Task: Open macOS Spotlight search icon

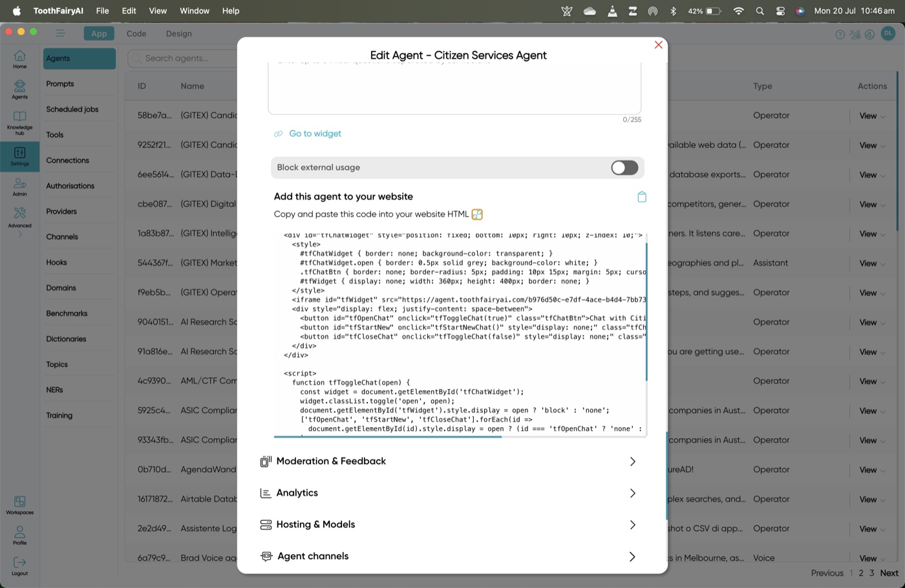Action: (x=760, y=11)
